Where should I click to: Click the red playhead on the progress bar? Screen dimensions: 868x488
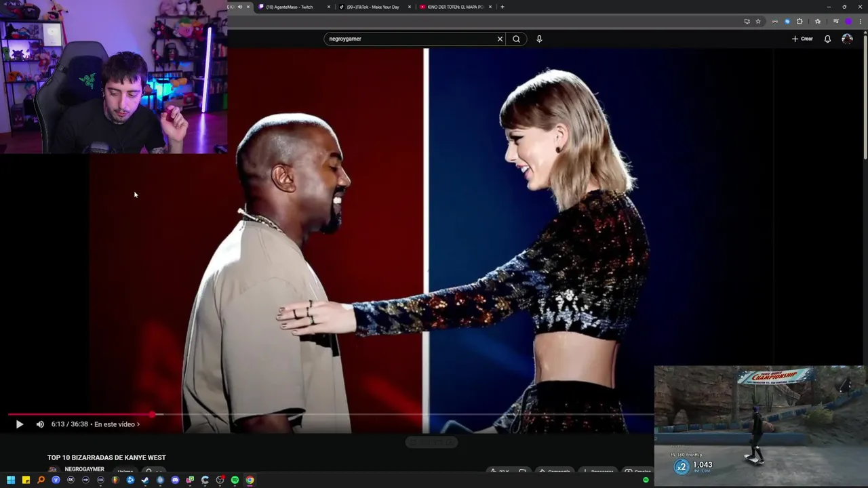click(x=152, y=414)
